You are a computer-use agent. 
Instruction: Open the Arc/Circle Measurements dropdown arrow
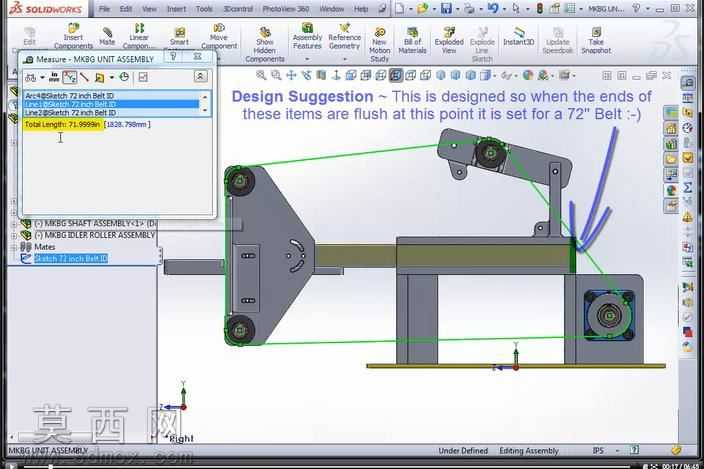(x=42, y=77)
